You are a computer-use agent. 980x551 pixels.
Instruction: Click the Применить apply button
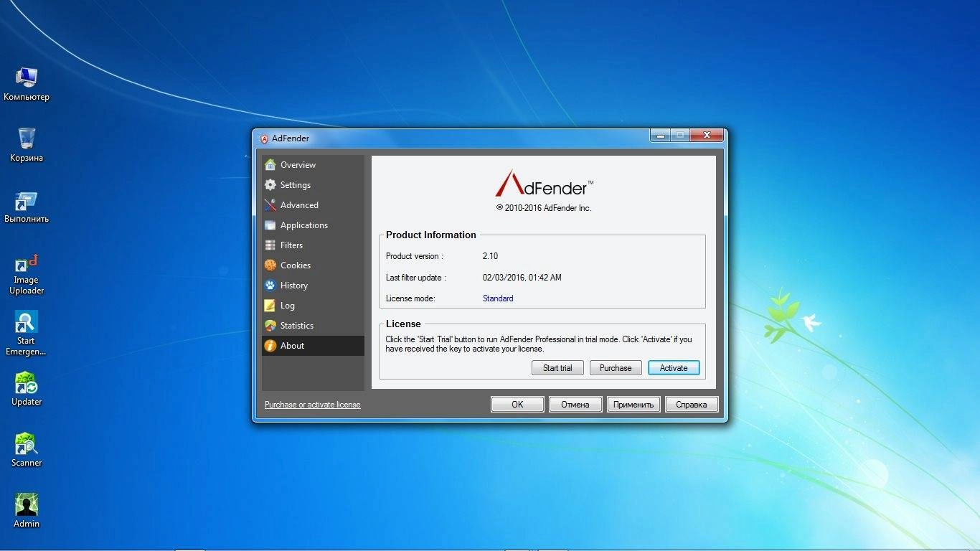(x=633, y=404)
